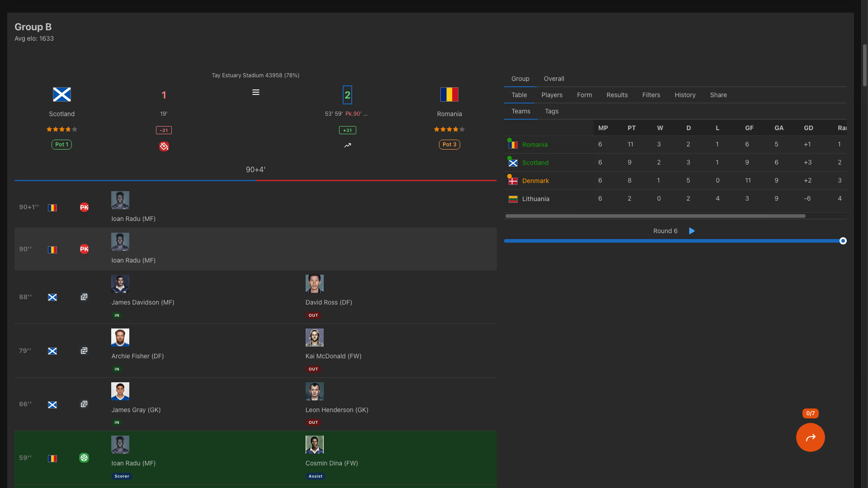Click the substitution icon at 66''

click(84, 404)
